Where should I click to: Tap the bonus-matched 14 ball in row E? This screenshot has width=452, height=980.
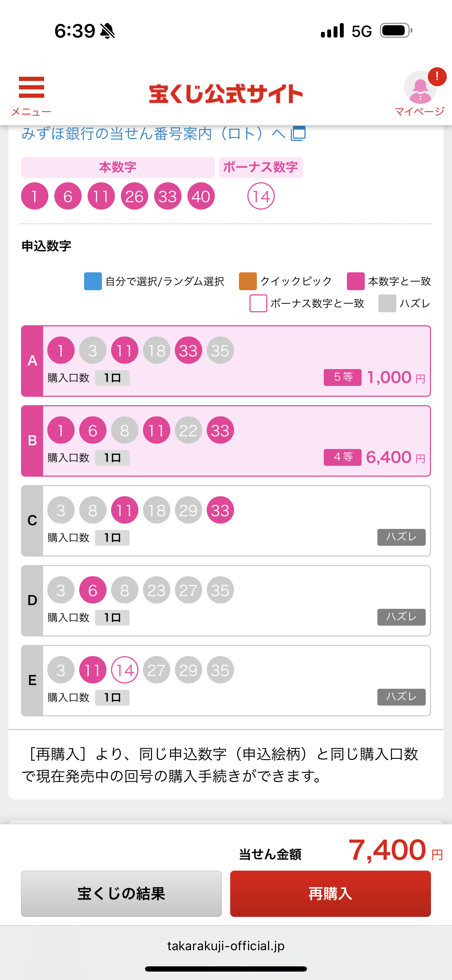pyautogui.click(x=124, y=670)
